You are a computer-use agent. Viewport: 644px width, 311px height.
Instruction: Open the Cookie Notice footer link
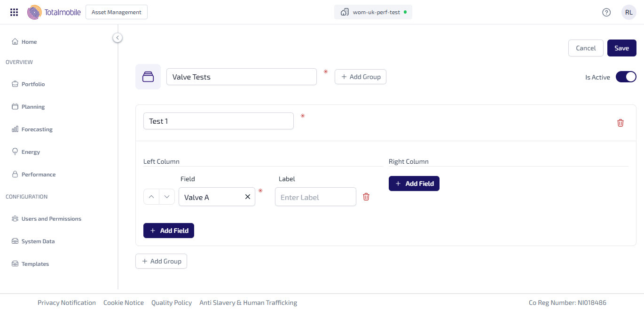(x=124, y=303)
